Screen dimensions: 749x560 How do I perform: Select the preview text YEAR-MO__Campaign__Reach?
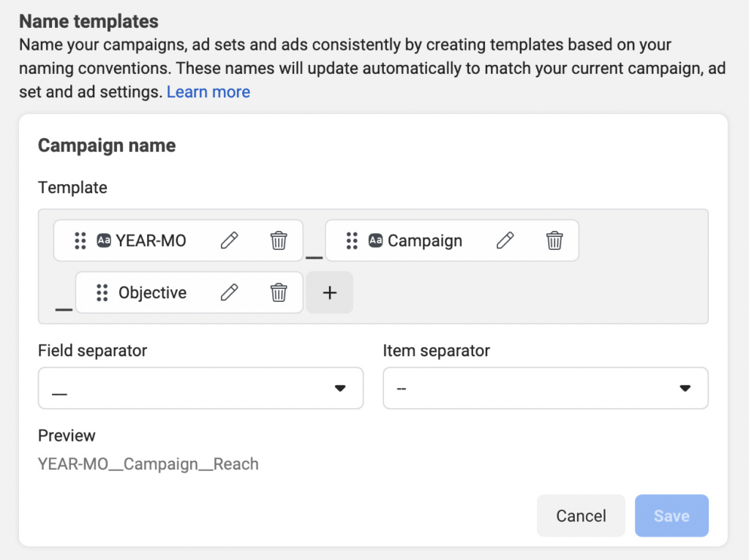pyautogui.click(x=148, y=463)
